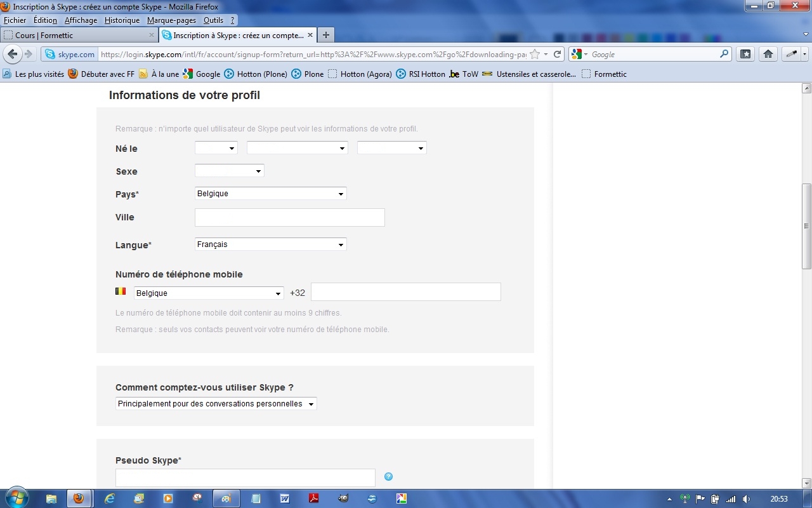Viewport: 812px width, 508px height.
Task: Open the ? help menu
Action: click(233, 20)
